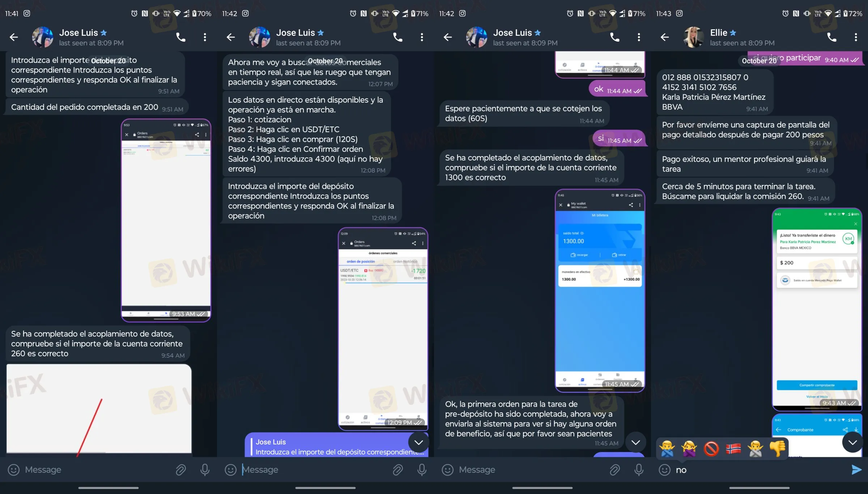Start a call in the third Jose Luis chat
The image size is (868, 494).
(614, 37)
